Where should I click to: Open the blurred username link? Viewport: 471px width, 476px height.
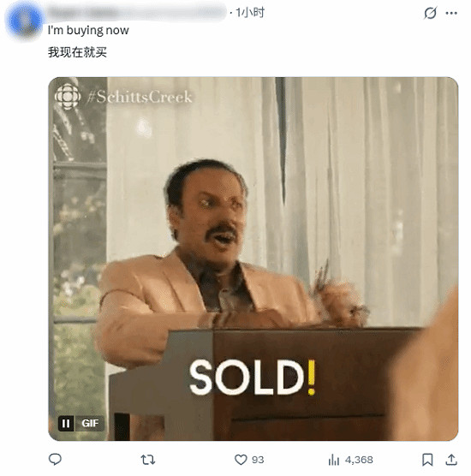tap(137, 12)
